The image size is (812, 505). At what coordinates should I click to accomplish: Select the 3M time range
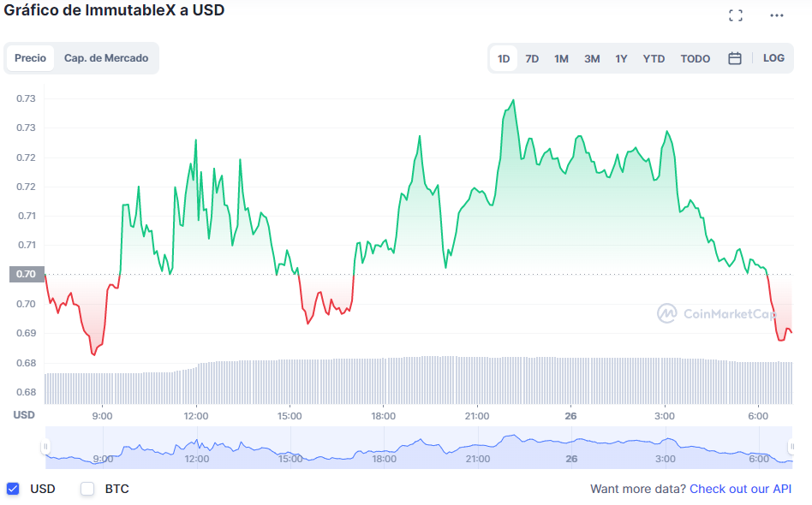[x=592, y=58]
